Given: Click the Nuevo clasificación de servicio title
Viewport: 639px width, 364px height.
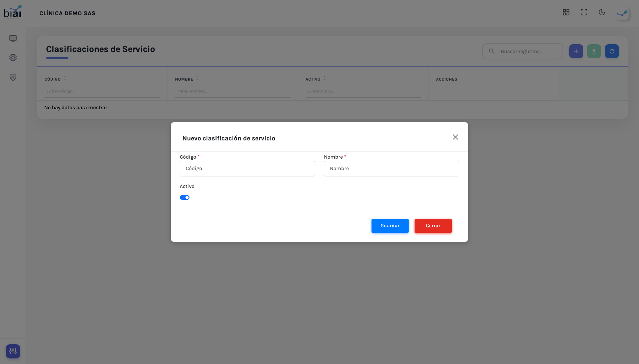Looking at the screenshot, I should click(229, 138).
